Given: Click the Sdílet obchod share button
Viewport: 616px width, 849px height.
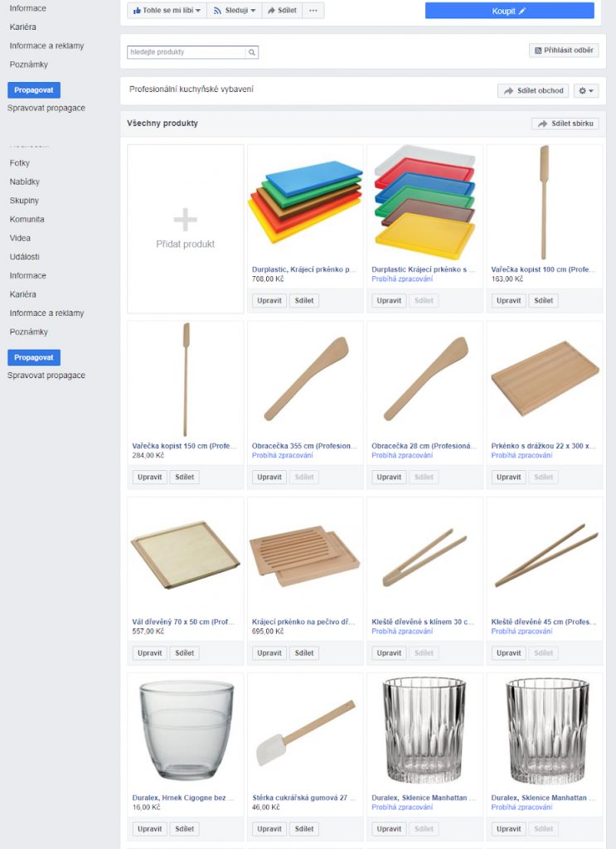Looking at the screenshot, I should (x=533, y=91).
